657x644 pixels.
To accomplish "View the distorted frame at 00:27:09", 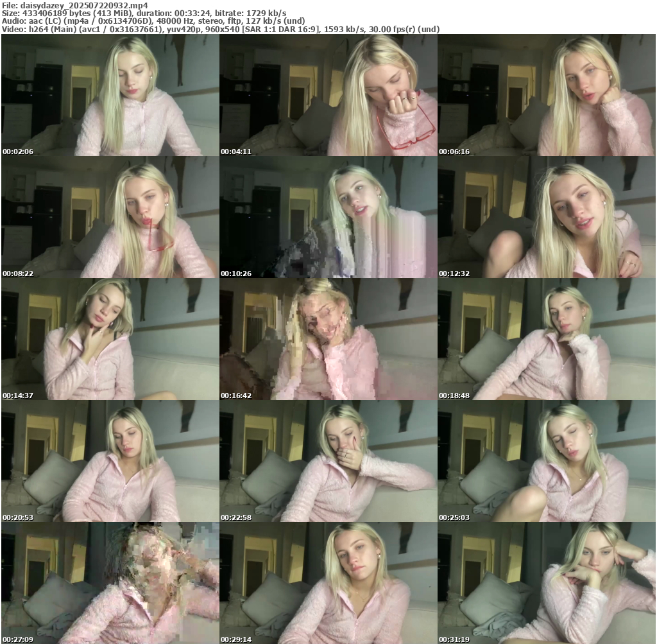I will [110, 583].
